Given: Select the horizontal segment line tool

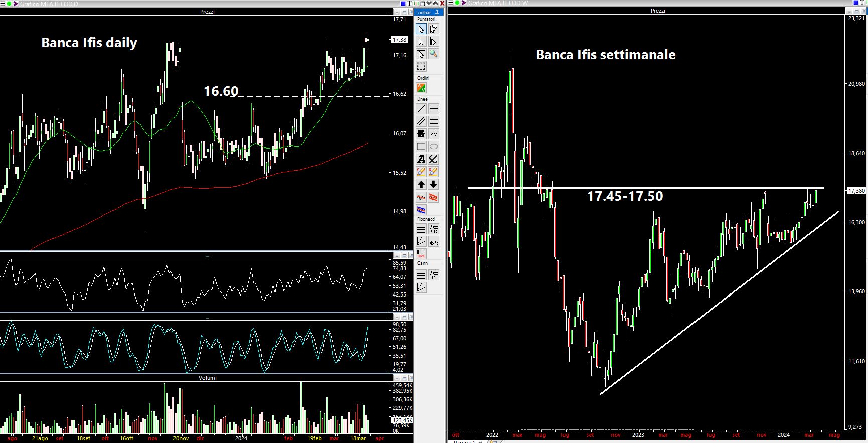Looking at the screenshot, I should pos(434,109).
